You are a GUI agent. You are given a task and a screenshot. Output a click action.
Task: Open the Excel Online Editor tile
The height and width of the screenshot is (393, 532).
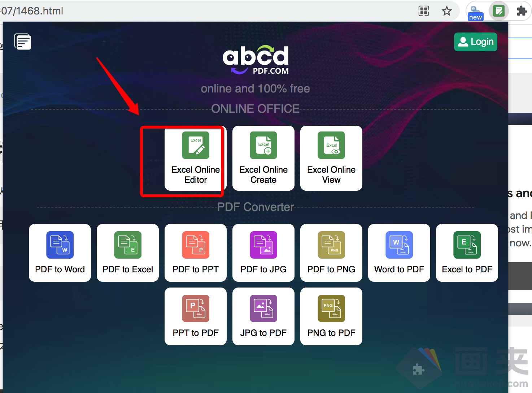(195, 158)
